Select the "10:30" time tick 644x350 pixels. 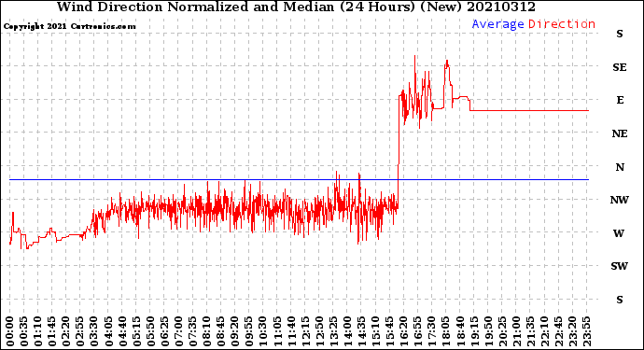(x=263, y=331)
